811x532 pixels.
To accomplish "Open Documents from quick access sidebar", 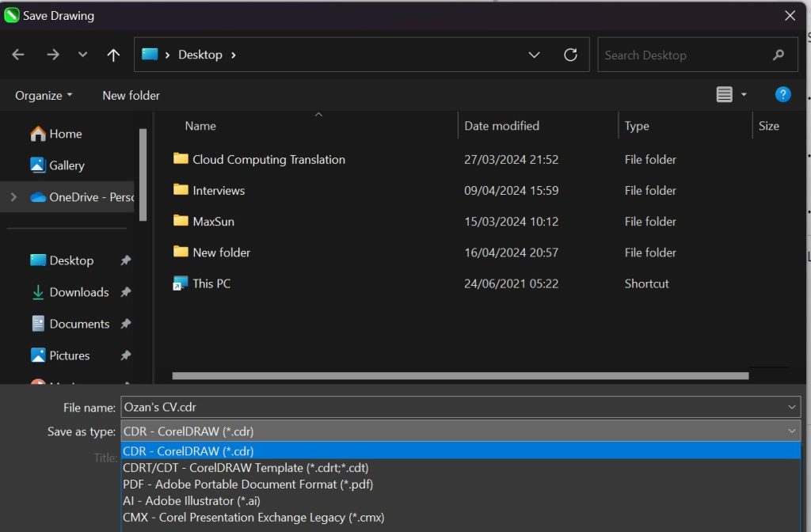I will (x=70, y=324).
